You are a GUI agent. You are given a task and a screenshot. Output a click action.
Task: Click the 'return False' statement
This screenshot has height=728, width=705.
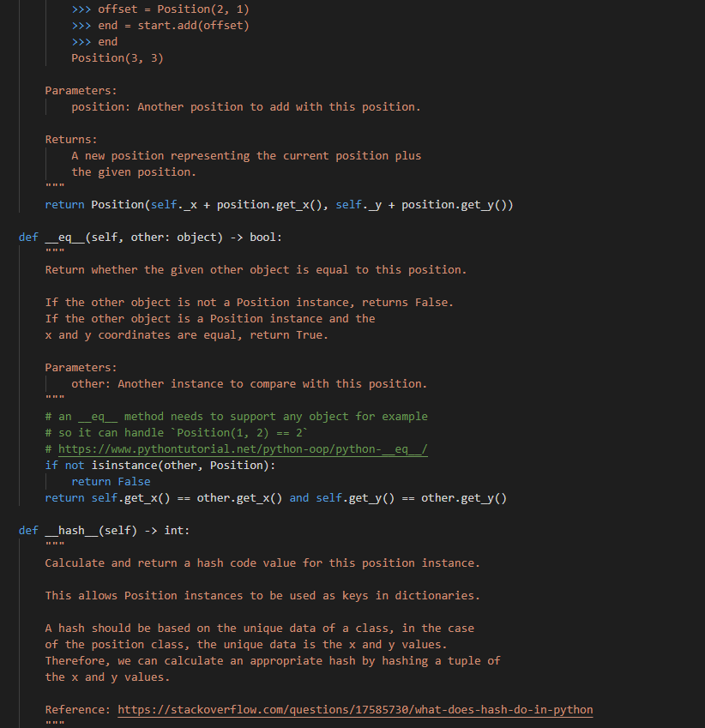click(x=111, y=481)
